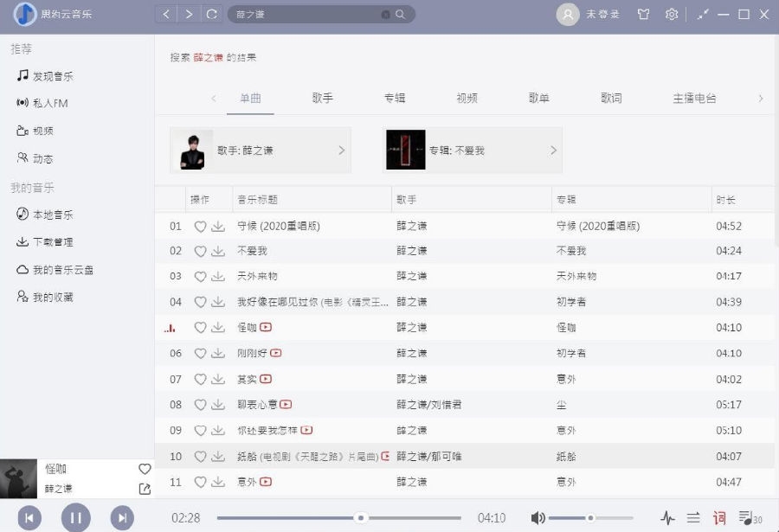Open Discover Music (发现音乐) in sidebar
This screenshot has width=779, height=532.
[45, 76]
